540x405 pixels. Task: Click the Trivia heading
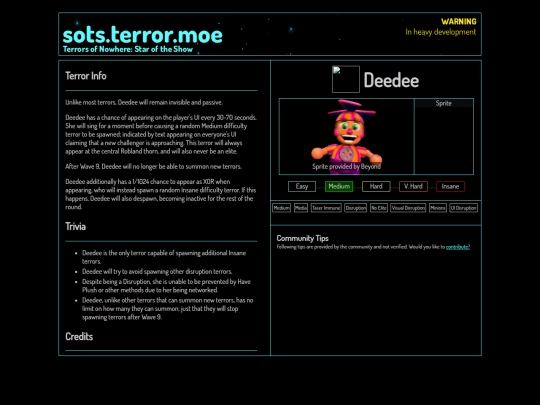(x=75, y=227)
